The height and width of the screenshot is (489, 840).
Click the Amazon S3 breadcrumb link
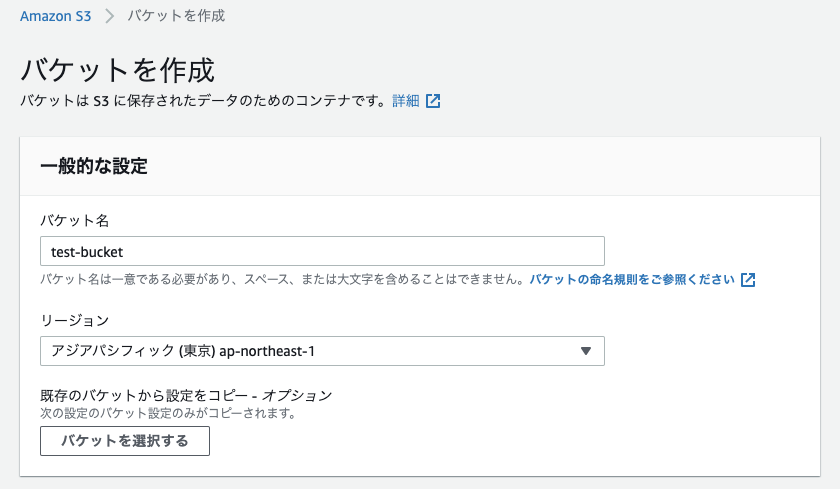coord(56,16)
